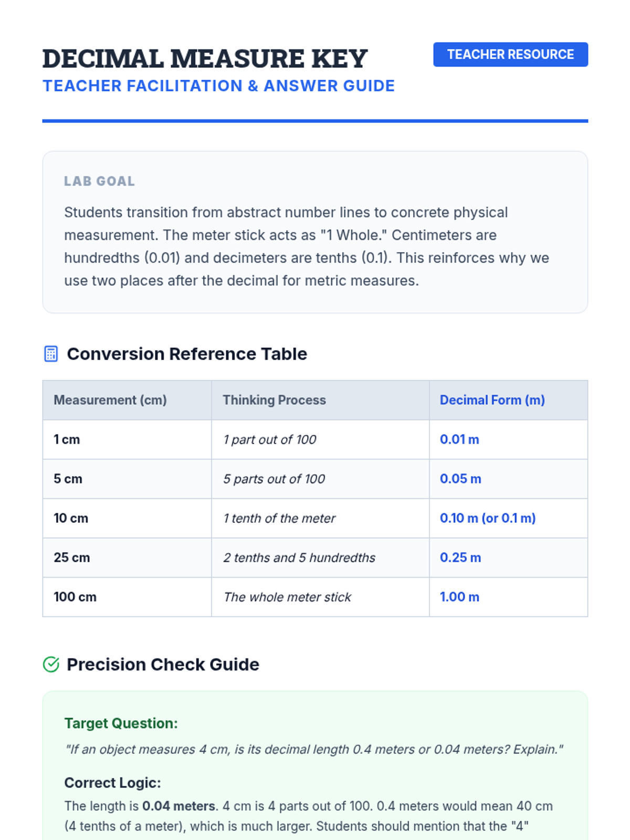Click the Conversion Reference Table heading

pyautogui.click(x=187, y=354)
